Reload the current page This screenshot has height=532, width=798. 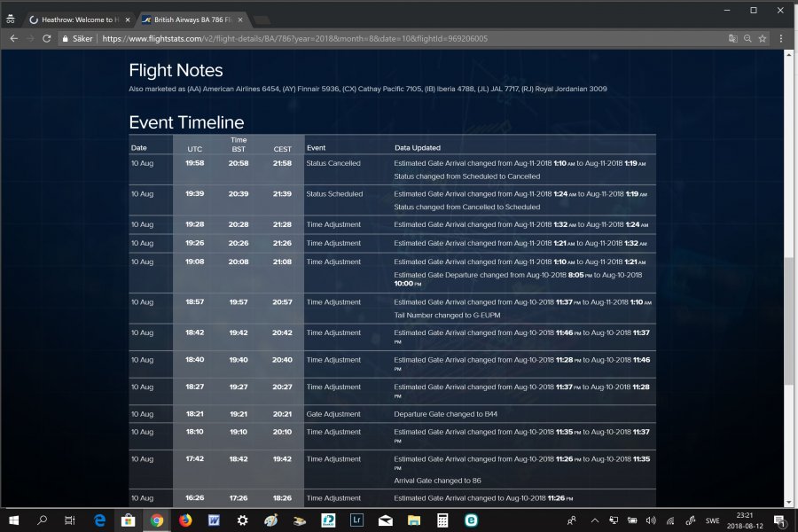(x=47, y=39)
